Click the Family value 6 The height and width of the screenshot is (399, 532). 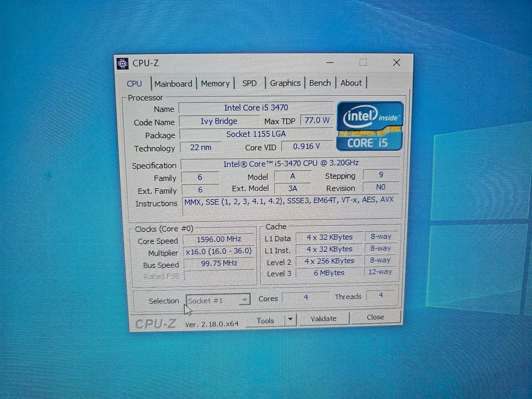(200, 177)
